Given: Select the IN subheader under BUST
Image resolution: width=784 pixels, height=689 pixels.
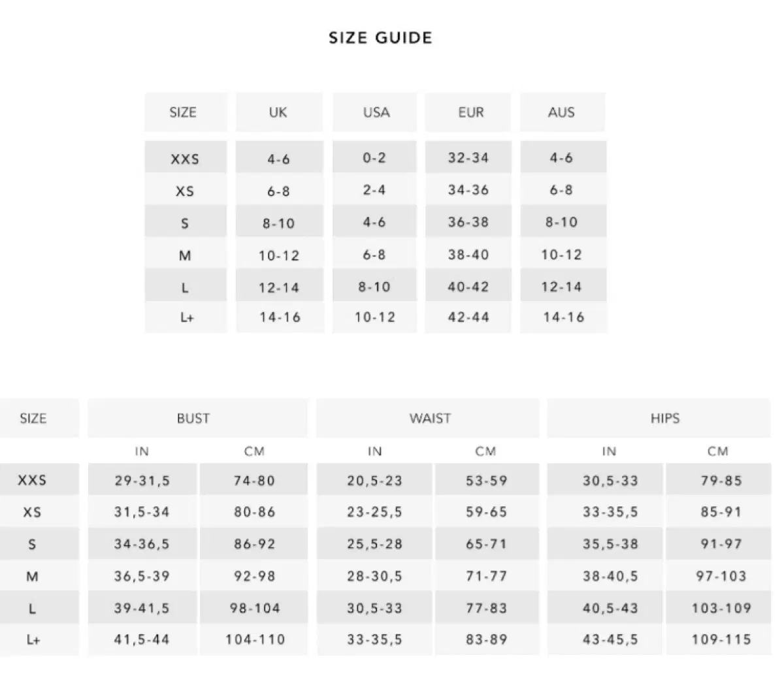Looking at the screenshot, I should pyautogui.click(x=142, y=451).
